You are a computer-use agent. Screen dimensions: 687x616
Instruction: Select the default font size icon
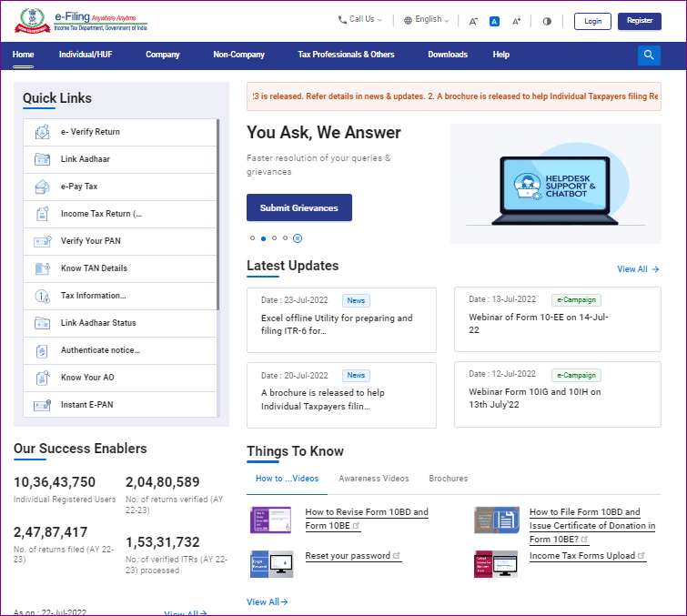495,21
